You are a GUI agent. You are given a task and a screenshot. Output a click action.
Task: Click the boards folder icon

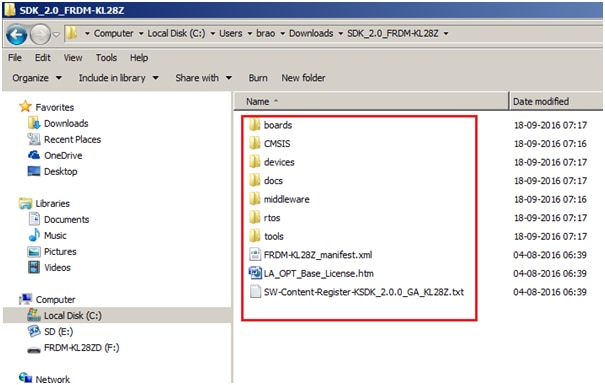[254, 125]
